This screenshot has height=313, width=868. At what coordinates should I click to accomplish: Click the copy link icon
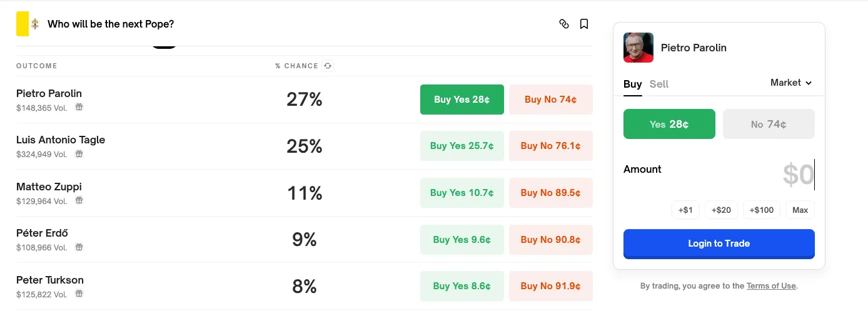pyautogui.click(x=564, y=24)
